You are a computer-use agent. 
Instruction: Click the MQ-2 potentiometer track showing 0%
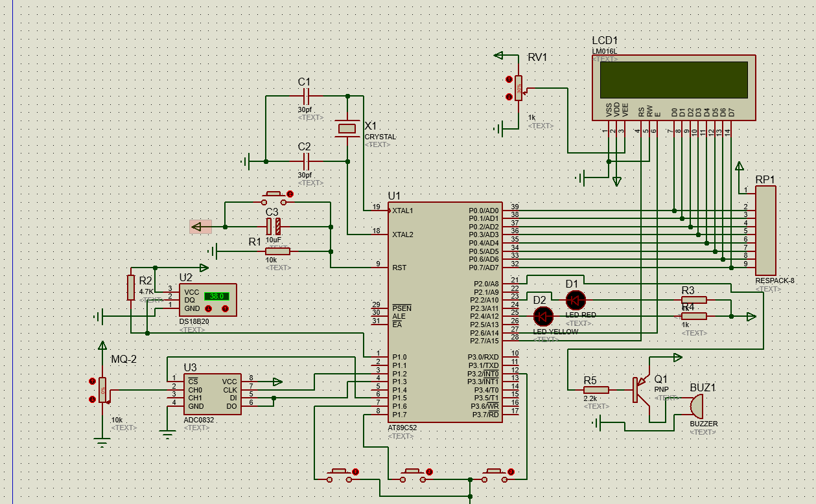(102, 390)
